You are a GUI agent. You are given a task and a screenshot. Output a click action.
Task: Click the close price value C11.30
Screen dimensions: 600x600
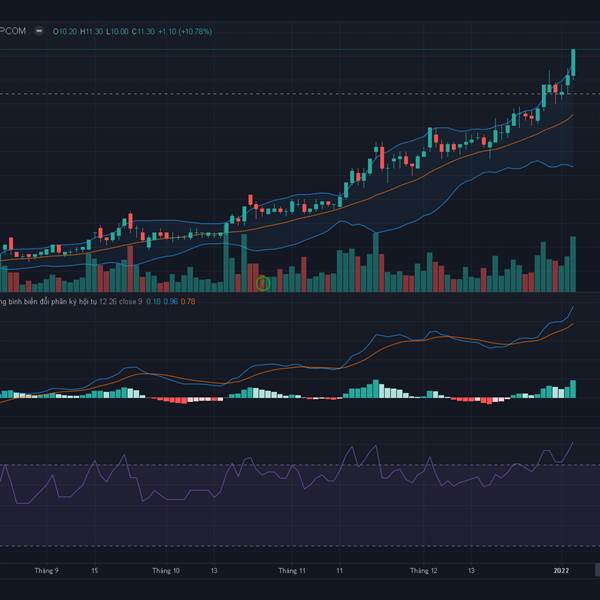pyautogui.click(x=143, y=31)
